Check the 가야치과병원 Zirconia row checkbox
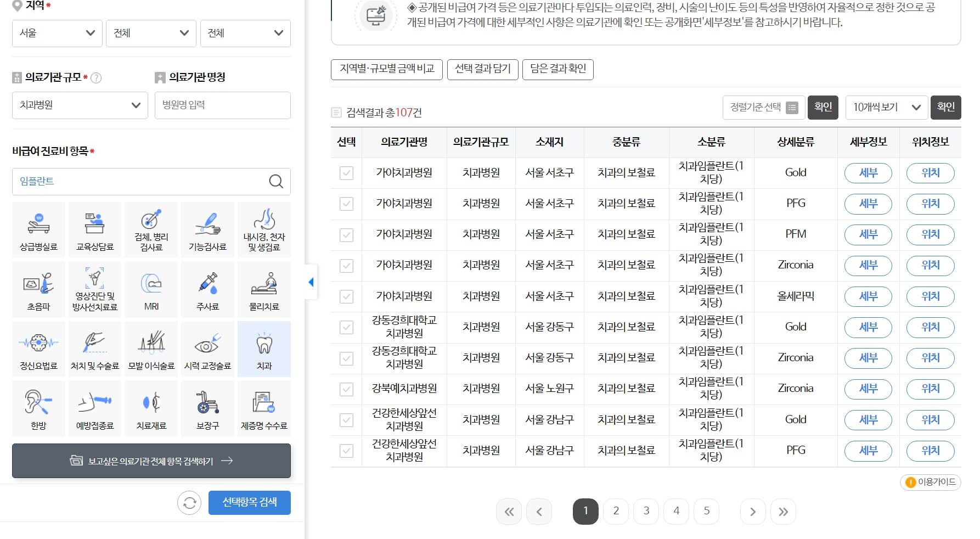Viewport: 980px width, 539px height. point(346,266)
